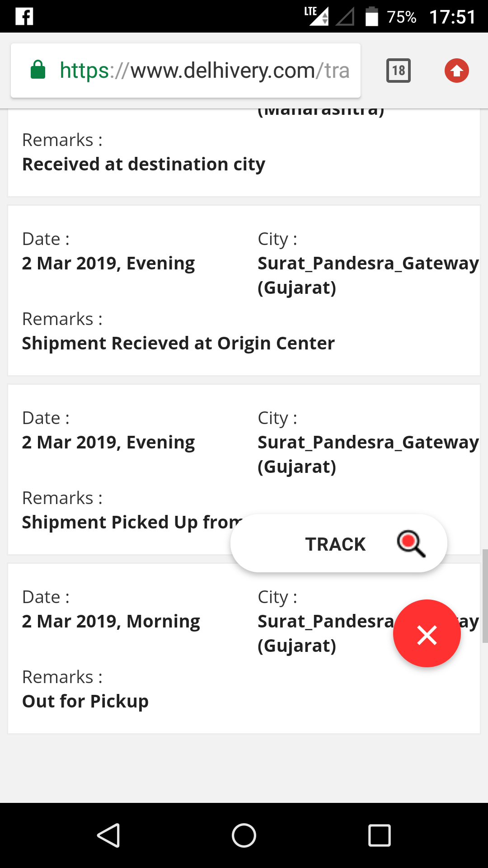This screenshot has height=868, width=488.
Task: Tap the "Shipment Picked Up" remark text
Action: [x=131, y=522]
